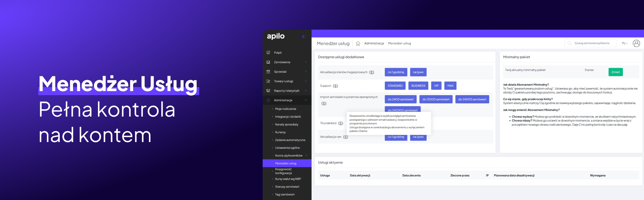This screenshot has height=200, width=644.
Task: Open Zadania automatyczne in the sidebar
Action: point(290,140)
